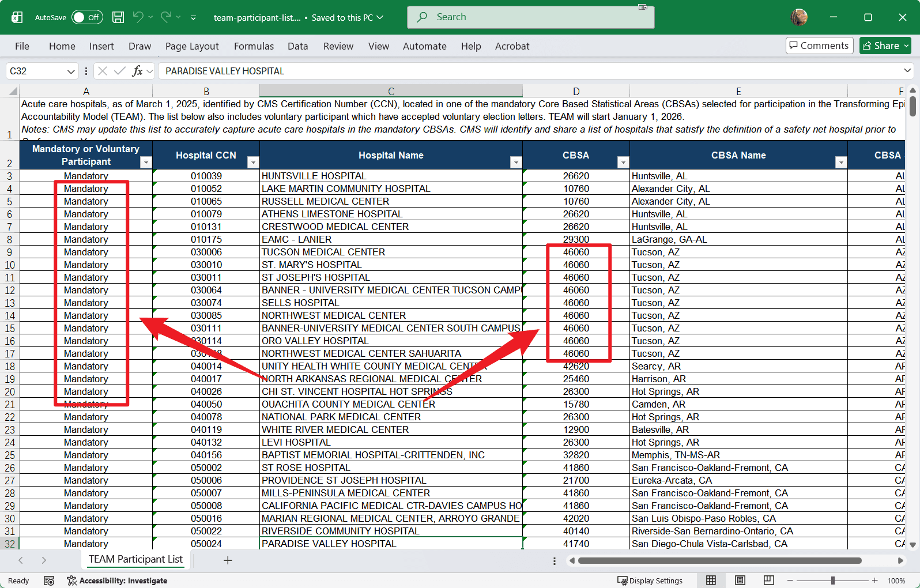
Task: Select cell TUCSON MEDICAL CENTER
Action: tap(391, 252)
